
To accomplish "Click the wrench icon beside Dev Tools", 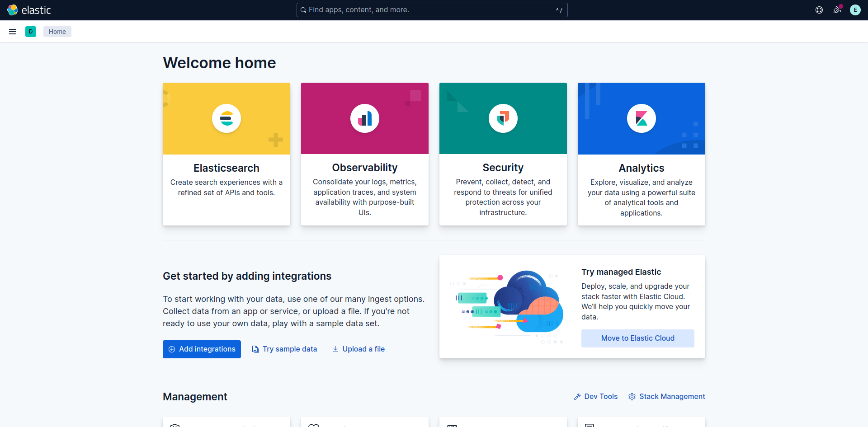I will point(577,397).
